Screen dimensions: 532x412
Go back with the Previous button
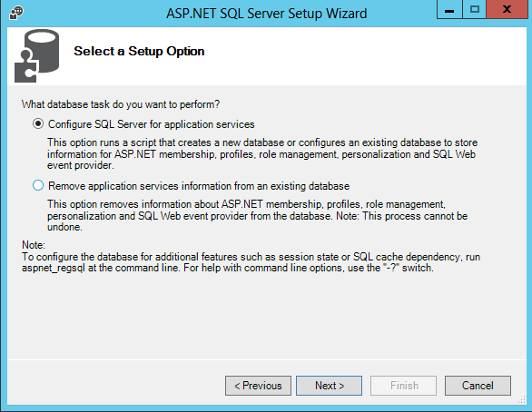[258, 386]
